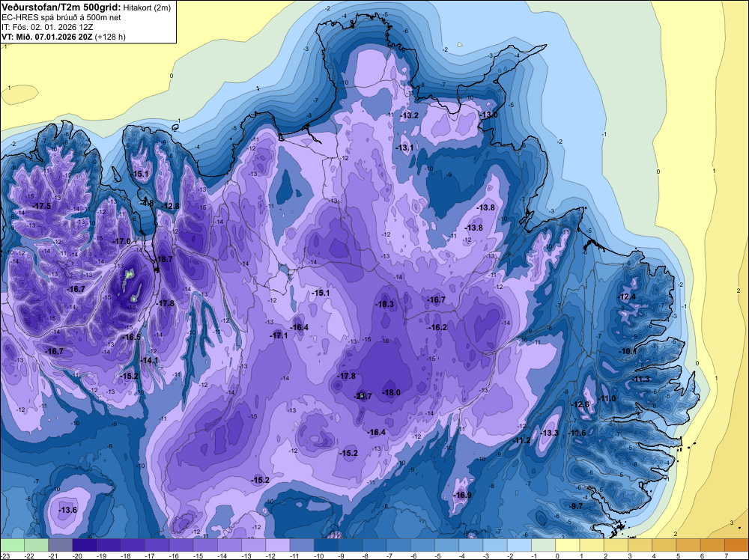Select the 7 legend color swatch
749x560 pixels.
pyautogui.click(x=736, y=545)
